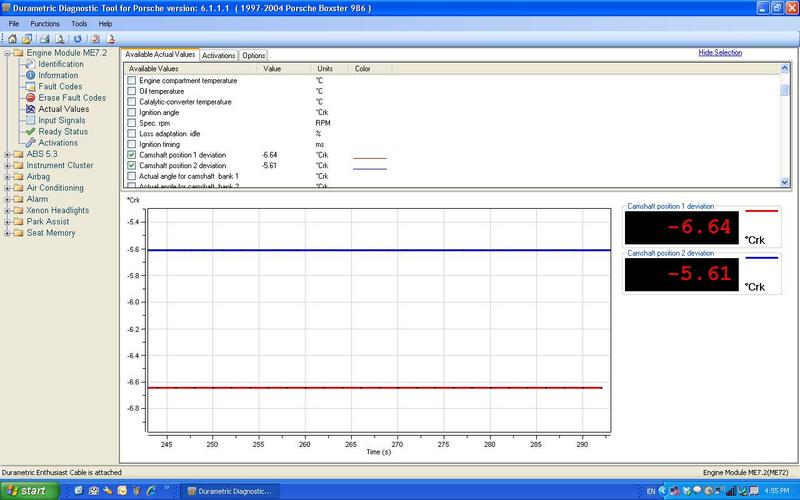
Task: Open the Fault Codes tree item
Action: [x=59, y=87]
